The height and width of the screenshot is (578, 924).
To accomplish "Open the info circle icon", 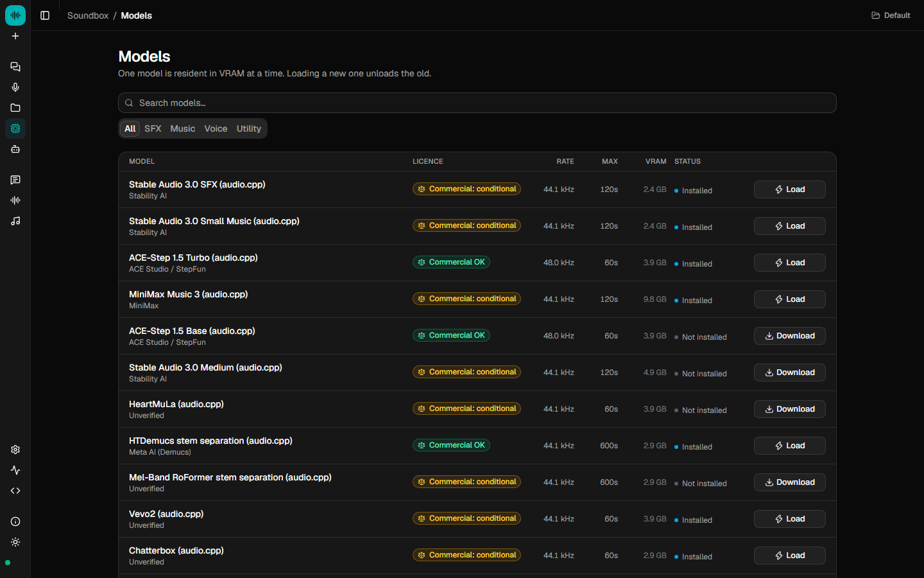I will (x=15, y=521).
